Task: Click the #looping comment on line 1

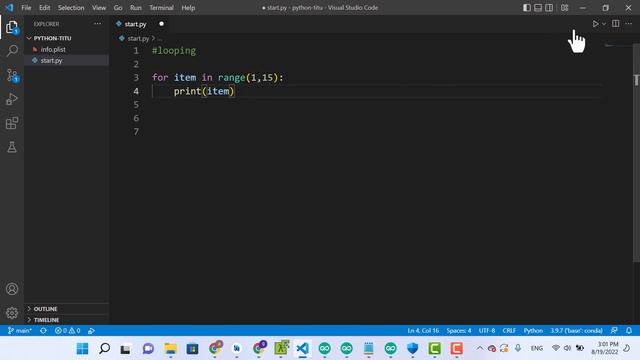Action: (x=174, y=51)
